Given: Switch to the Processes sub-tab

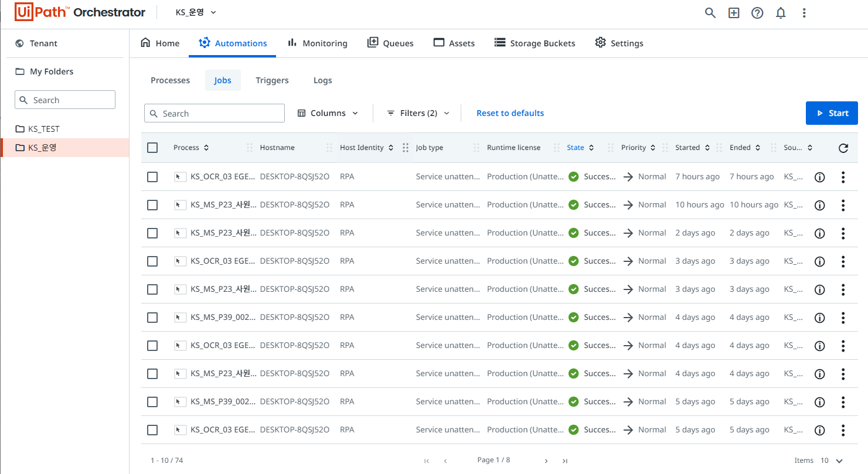Looking at the screenshot, I should pyautogui.click(x=170, y=80).
